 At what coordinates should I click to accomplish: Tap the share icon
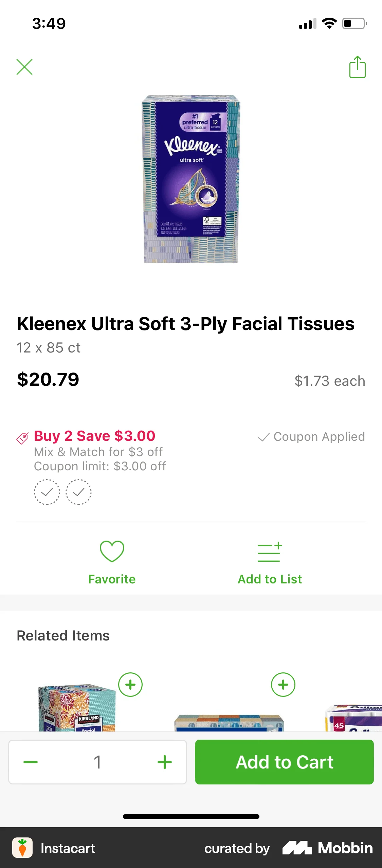click(x=357, y=67)
